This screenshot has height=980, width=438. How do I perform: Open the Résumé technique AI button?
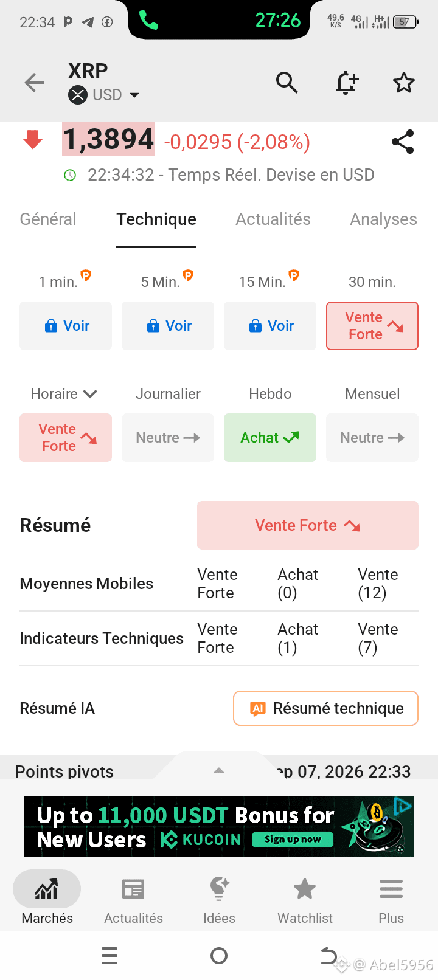[x=326, y=708]
